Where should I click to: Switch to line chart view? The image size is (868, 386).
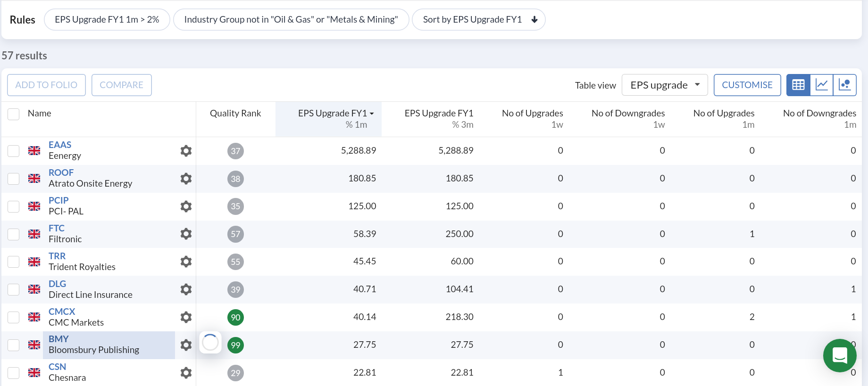pyautogui.click(x=822, y=85)
